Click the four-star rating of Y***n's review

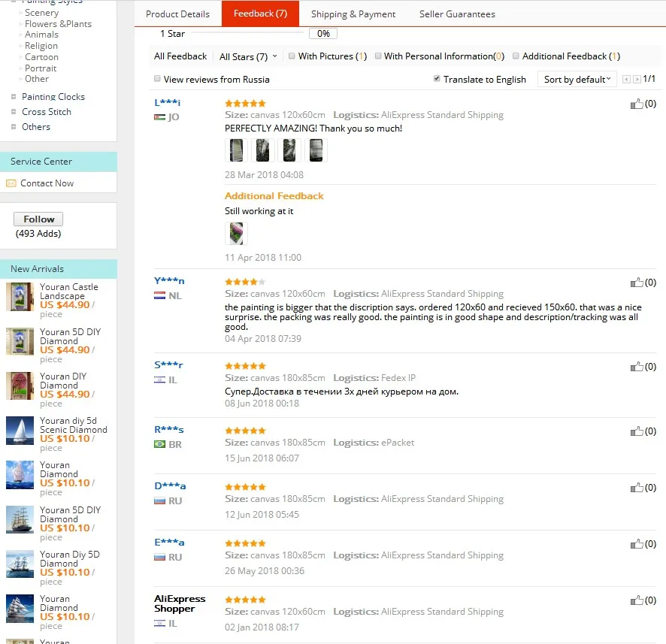point(245,282)
